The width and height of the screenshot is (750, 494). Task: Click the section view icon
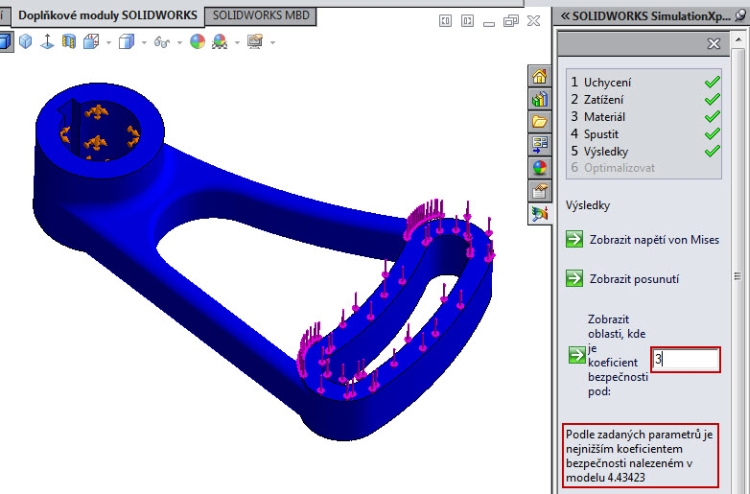(x=69, y=42)
